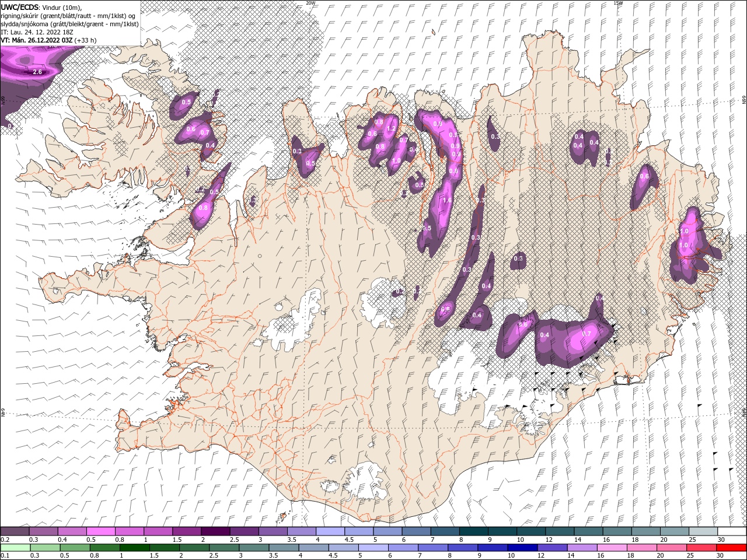747x560 pixels.
Task: Click the 0.1 label in the rain legend
Action: tap(4, 556)
